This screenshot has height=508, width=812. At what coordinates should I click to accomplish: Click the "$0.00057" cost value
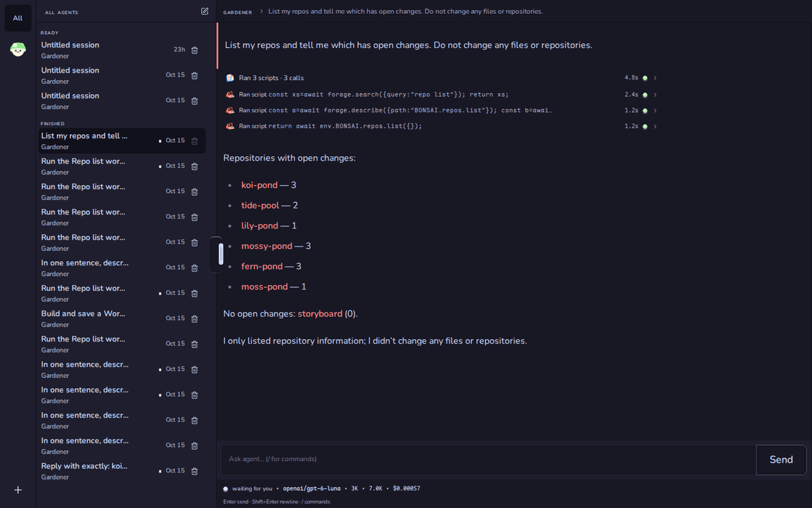tap(406, 489)
